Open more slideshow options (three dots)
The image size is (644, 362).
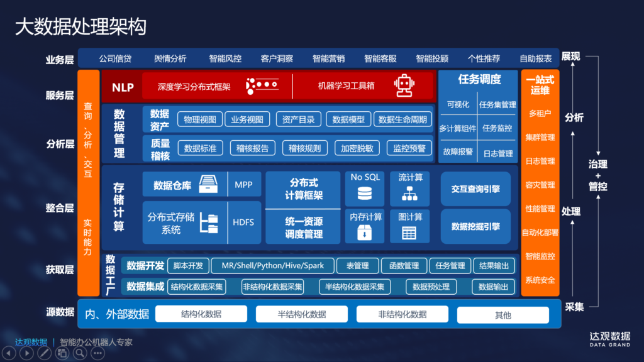97,353
